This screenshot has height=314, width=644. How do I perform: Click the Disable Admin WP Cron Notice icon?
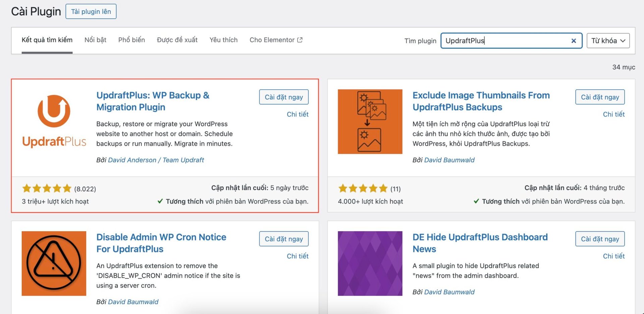point(54,263)
